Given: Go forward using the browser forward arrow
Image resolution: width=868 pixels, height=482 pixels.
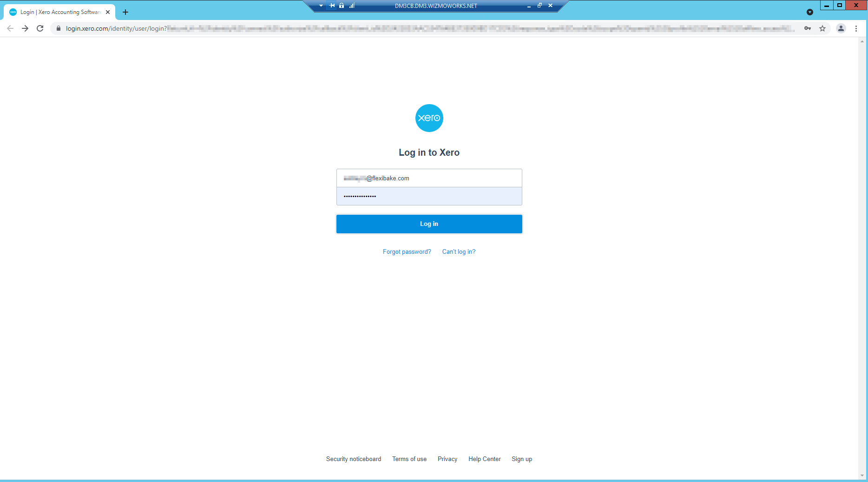Looking at the screenshot, I should [x=25, y=28].
